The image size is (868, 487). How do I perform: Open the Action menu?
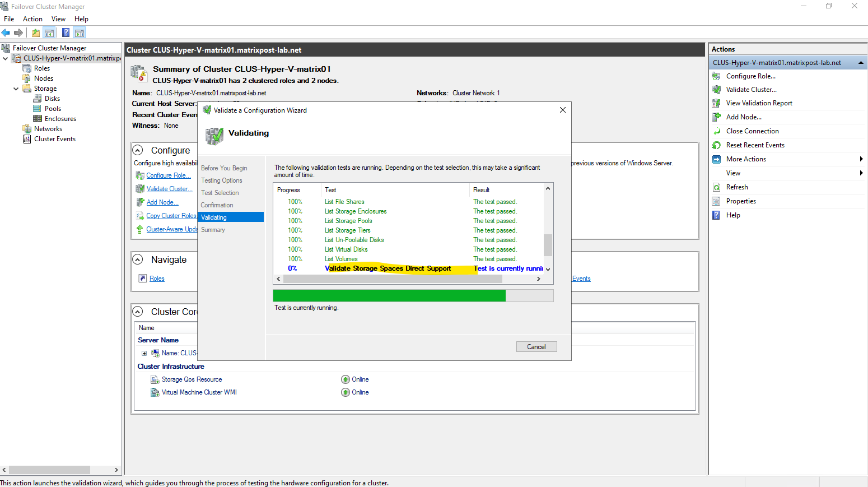click(x=32, y=19)
